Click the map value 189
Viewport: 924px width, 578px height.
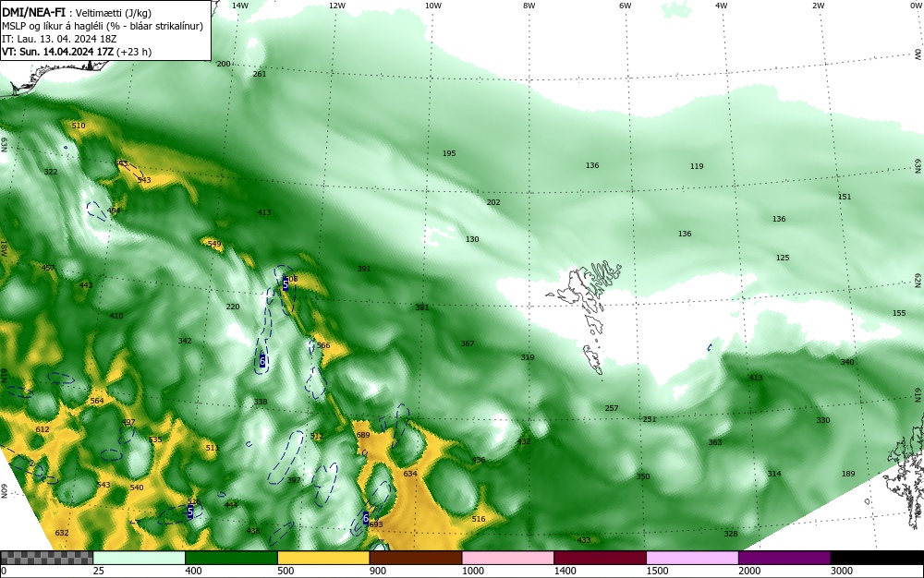(848, 474)
